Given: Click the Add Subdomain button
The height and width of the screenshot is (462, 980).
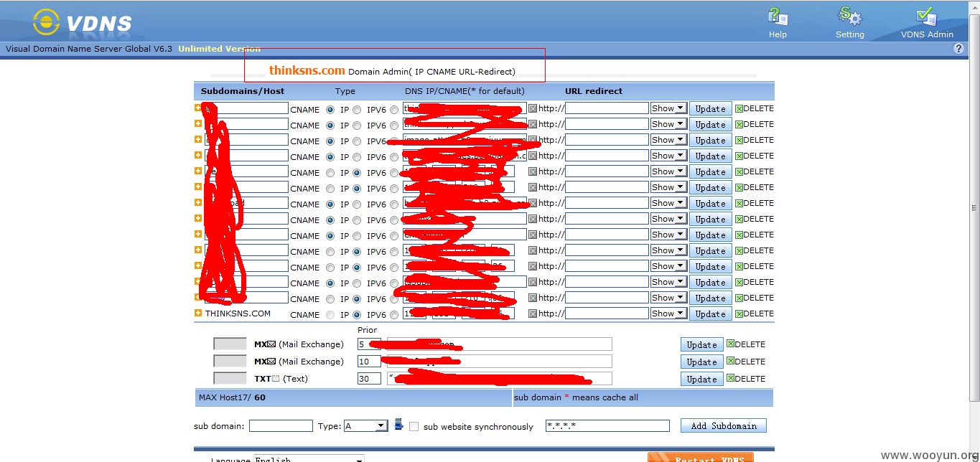Looking at the screenshot, I should coord(724,425).
